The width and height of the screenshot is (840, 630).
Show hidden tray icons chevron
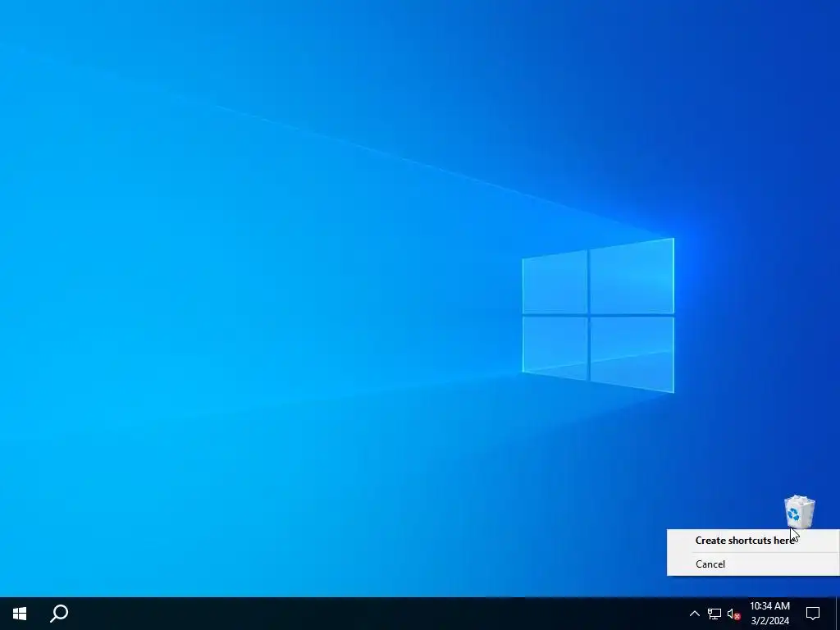click(x=694, y=614)
